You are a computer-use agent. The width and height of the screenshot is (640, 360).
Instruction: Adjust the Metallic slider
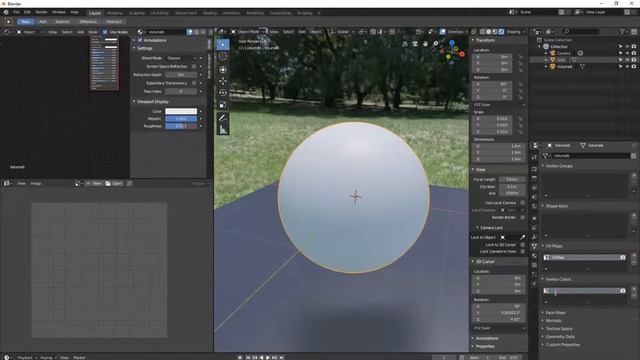[x=181, y=119]
